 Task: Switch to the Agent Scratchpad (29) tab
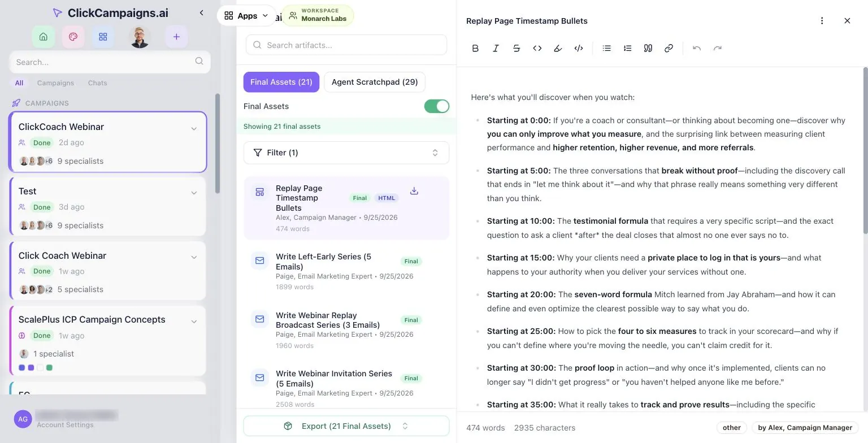pyautogui.click(x=375, y=82)
